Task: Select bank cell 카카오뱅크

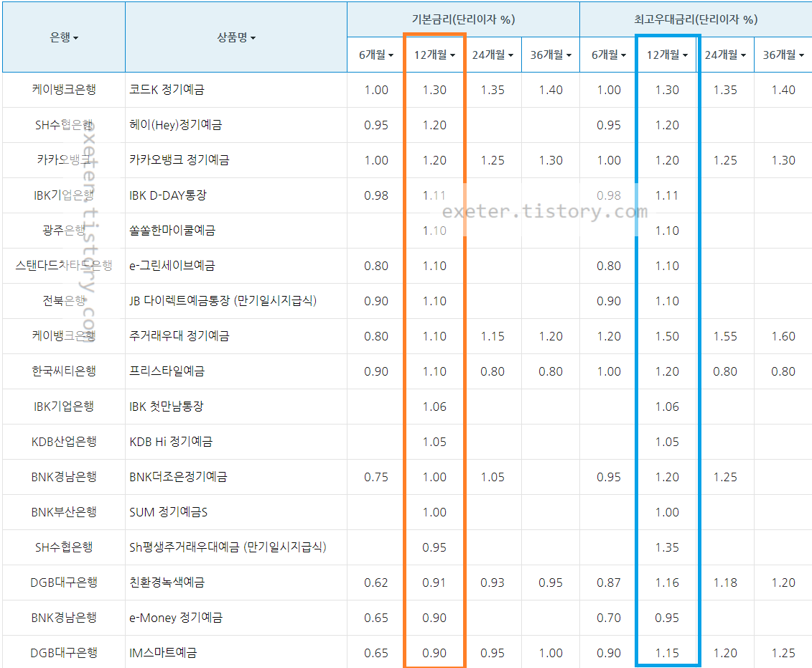Action: point(64,159)
